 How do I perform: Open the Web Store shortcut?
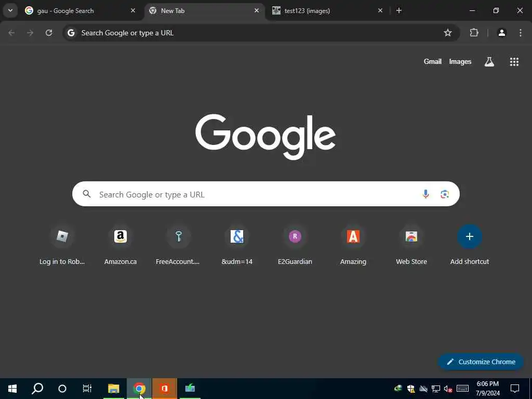411,246
